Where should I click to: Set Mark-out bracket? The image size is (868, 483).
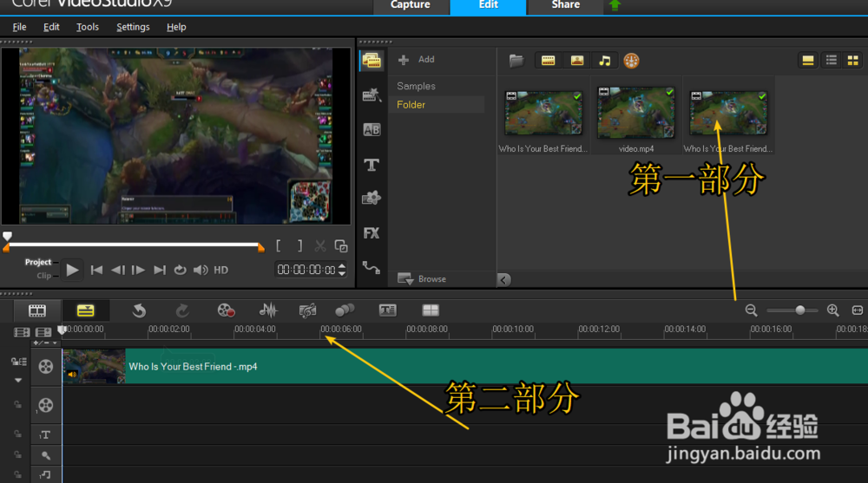point(299,245)
